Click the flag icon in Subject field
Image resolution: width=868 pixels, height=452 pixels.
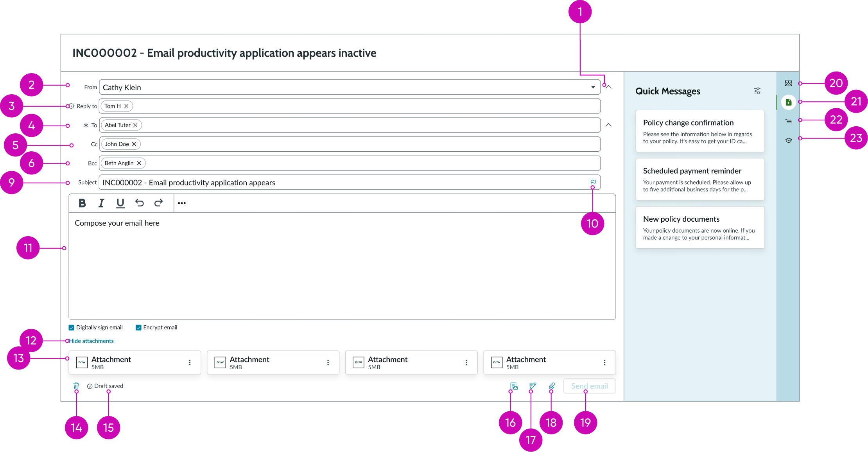tap(593, 182)
